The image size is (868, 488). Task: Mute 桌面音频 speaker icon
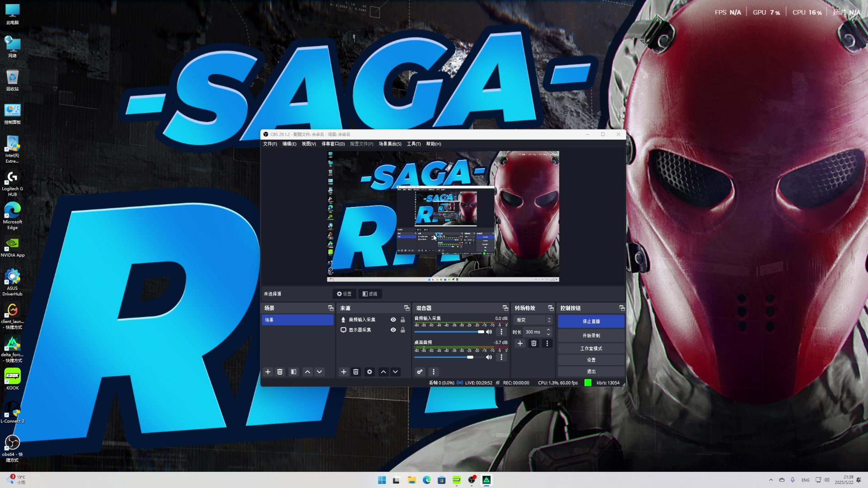click(489, 357)
